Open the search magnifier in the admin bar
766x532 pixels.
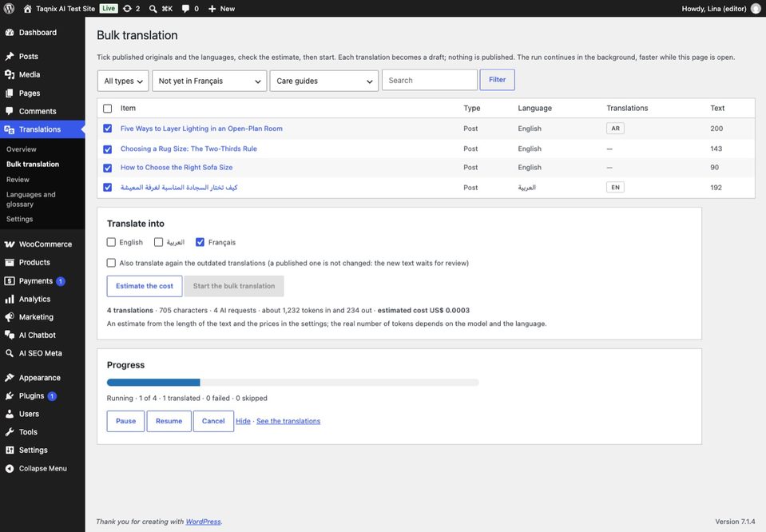click(153, 9)
